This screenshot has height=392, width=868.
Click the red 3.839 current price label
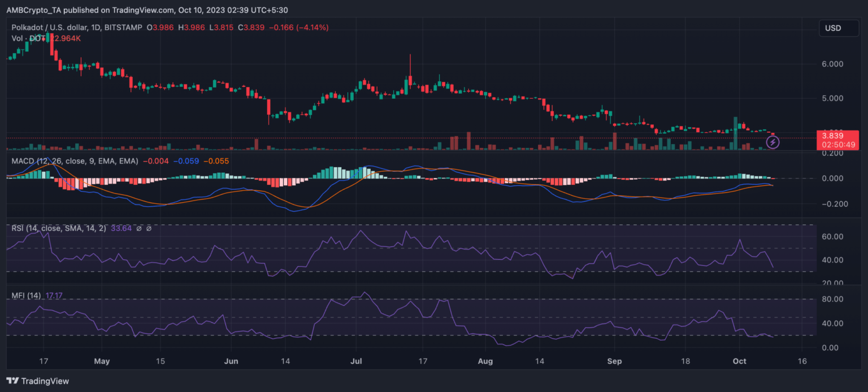click(832, 136)
